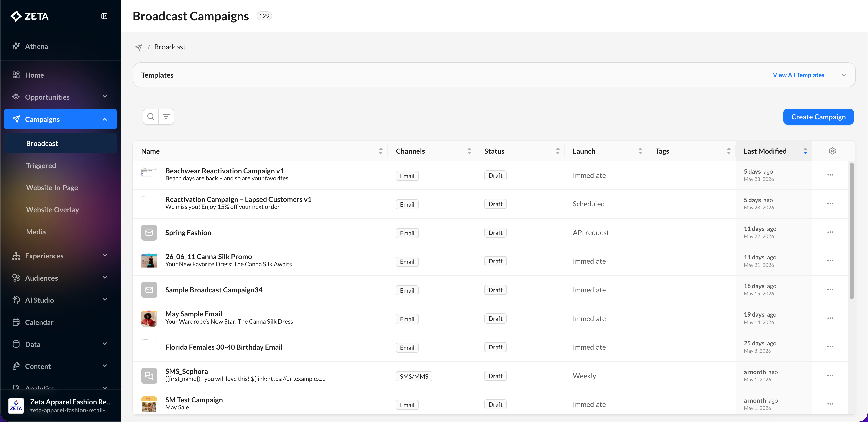Open the Calendar icon in the sidebar
Image resolution: width=868 pixels, height=422 pixels.
[x=16, y=322]
